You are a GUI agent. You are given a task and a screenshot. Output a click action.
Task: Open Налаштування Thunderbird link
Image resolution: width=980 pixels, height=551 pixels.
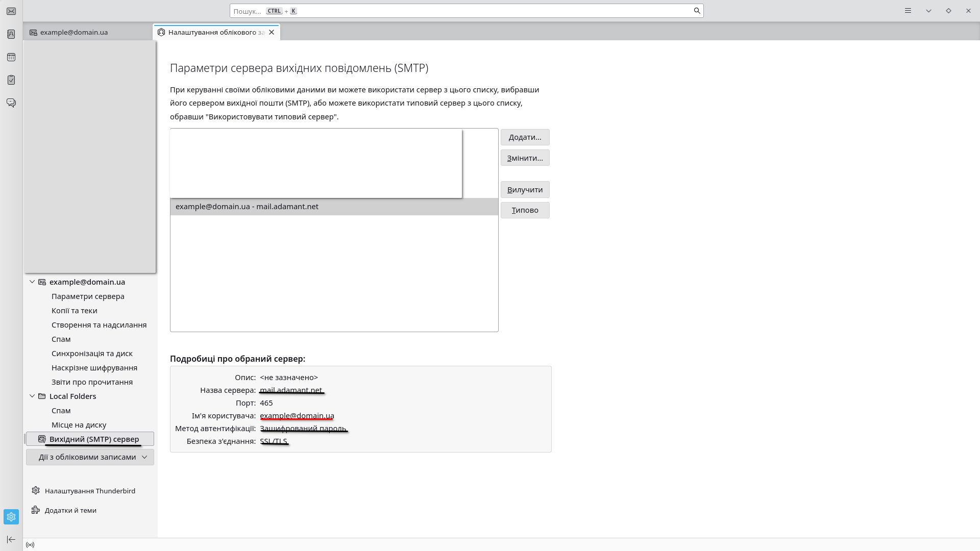(90, 491)
